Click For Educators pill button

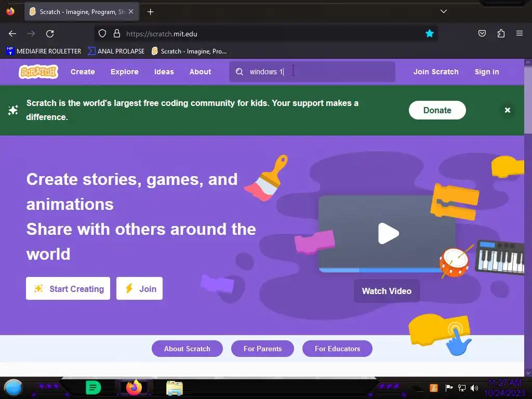(337, 349)
